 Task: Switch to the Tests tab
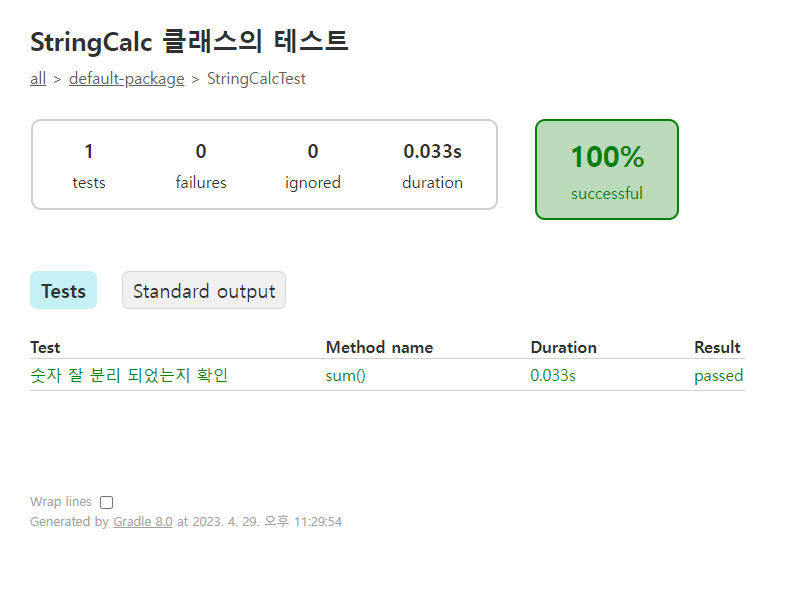point(63,290)
